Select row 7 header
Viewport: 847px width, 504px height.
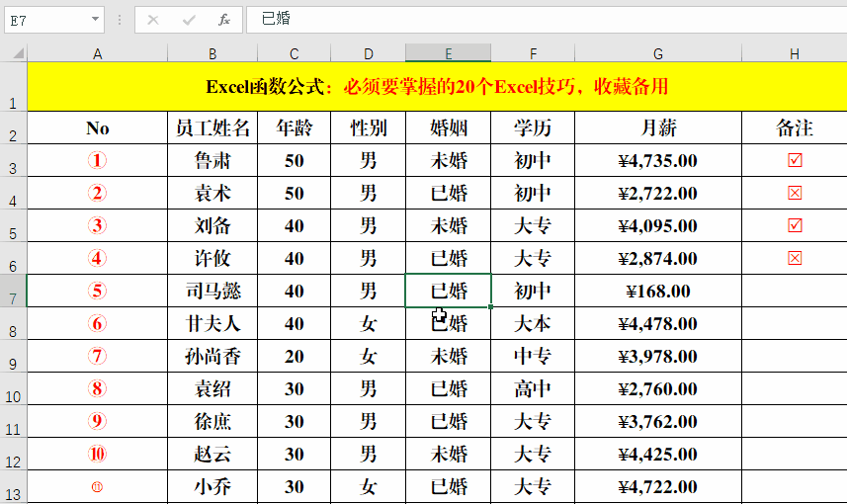(13, 291)
